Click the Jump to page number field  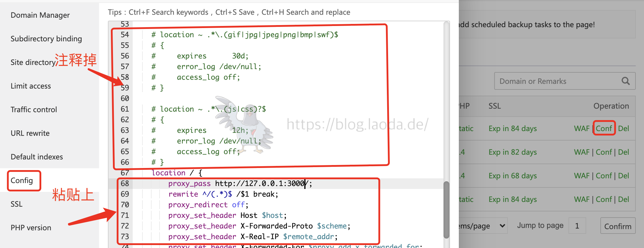577,226
